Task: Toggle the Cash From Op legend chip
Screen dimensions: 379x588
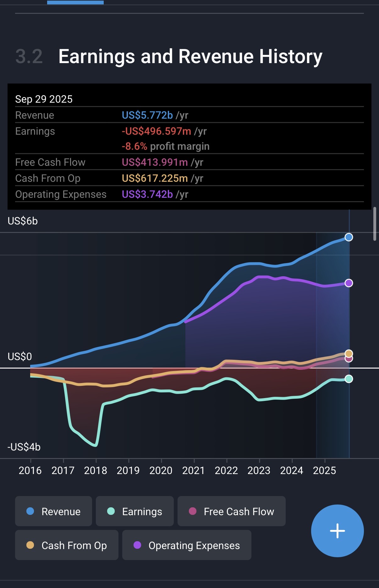Action: tap(67, 545)
